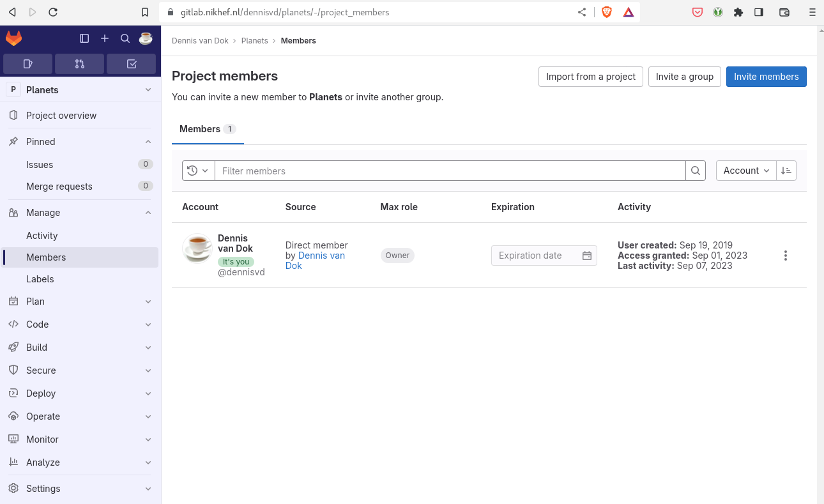Open the Account sort dropdown
824x504 pixels.
coord(746,171)
